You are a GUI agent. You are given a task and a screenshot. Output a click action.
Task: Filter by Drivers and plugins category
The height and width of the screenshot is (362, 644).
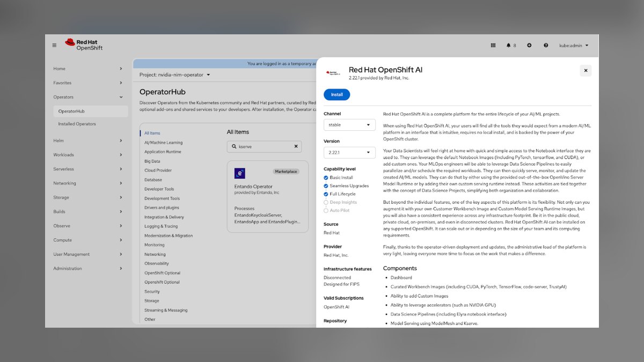[162, 208]
